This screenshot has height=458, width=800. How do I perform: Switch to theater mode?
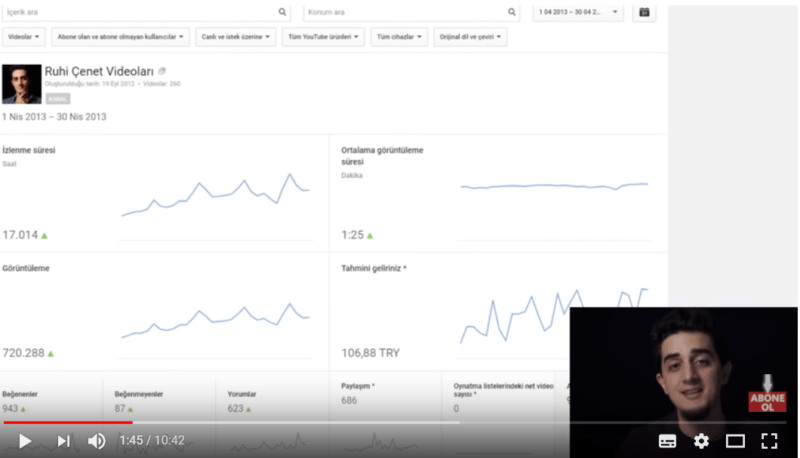point(735,440)
